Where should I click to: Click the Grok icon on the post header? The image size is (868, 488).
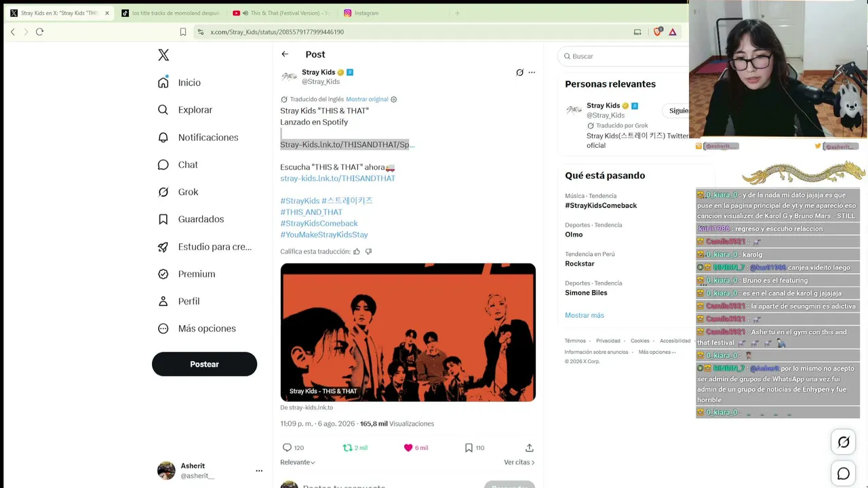[519, 73]
